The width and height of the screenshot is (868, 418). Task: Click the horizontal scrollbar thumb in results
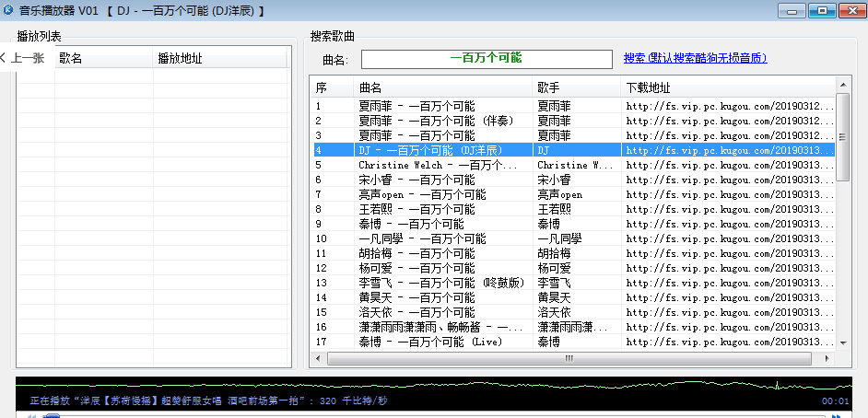[x=569, y=359]
